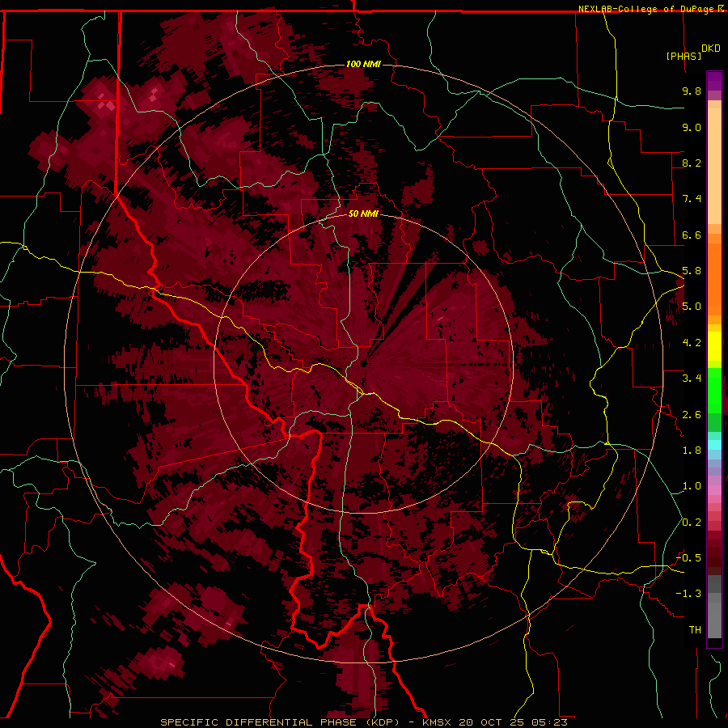The image size is (728, 728).
Task: Click the 1.0 value on color scale
Action: (x=692, y=486)
